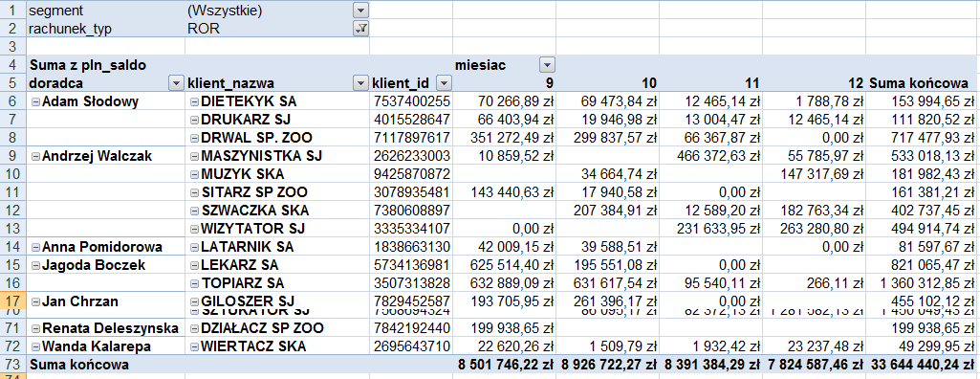
Task: Select client id 5734136981
Action: [412, 265]
